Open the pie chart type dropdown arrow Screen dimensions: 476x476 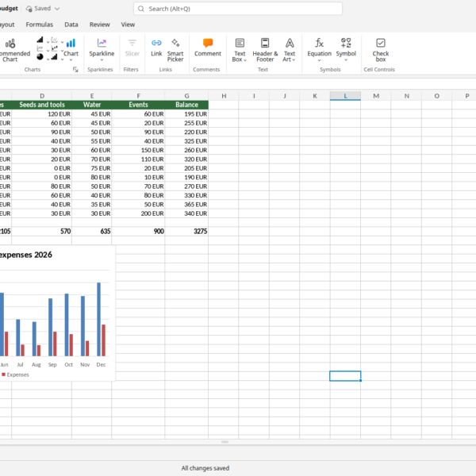tap(48, 59)
